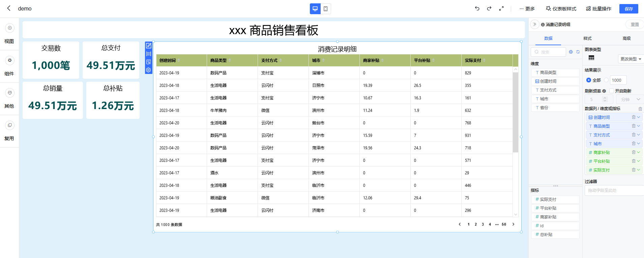Delete the 平台补贴 data column
This screenshot has width=644, height=258.
(634, 161)
